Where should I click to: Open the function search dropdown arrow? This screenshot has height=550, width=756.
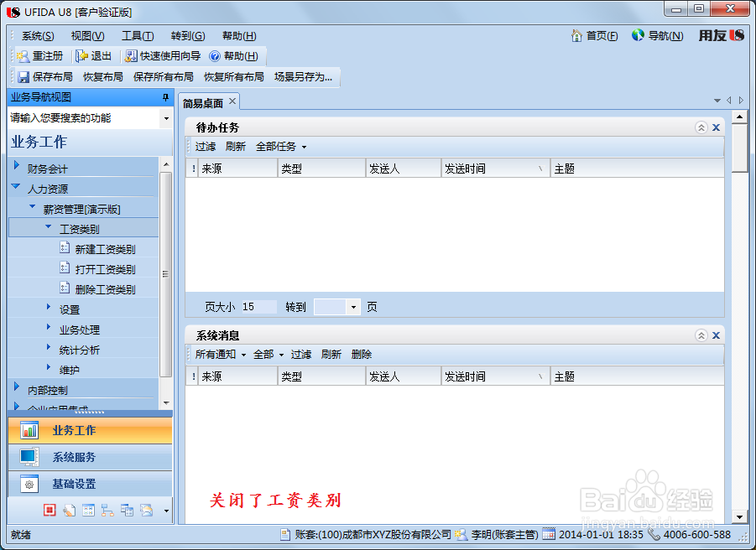click(166, 118)
